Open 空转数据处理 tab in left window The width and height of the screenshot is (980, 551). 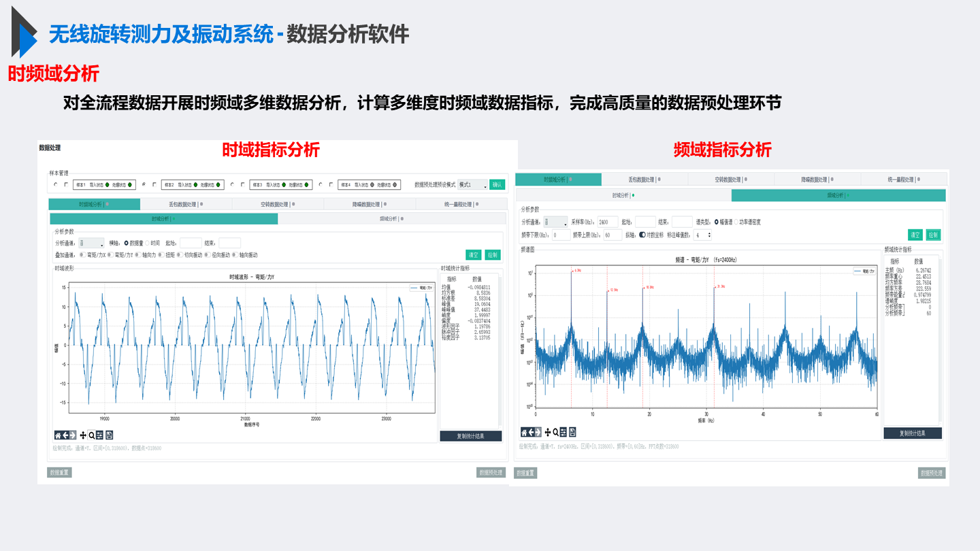[x=278, y=204]
